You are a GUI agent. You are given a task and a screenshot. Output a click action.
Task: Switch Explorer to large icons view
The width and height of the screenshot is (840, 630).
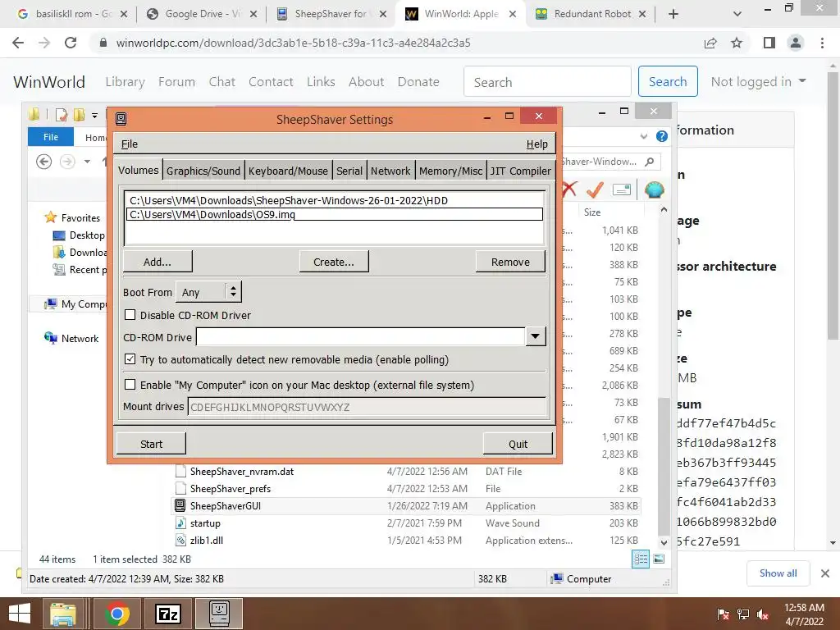pyautogui.click(x=659, y=559)
